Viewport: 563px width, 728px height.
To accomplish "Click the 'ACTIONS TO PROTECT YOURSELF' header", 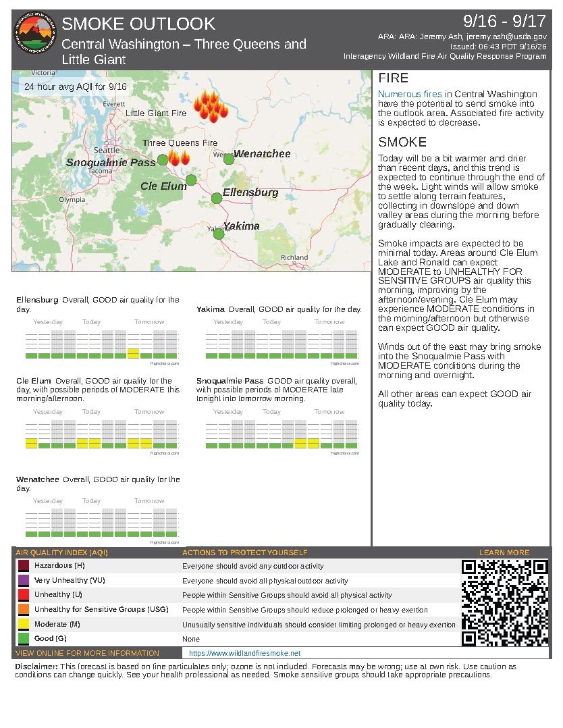I will click(x=244, y=552).
